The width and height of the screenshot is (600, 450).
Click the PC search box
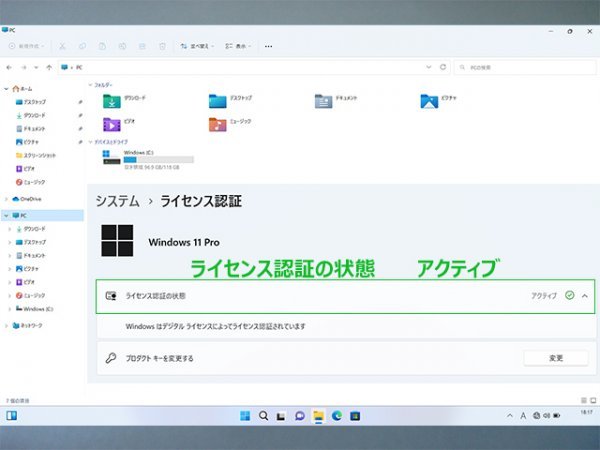coord(525,67)
